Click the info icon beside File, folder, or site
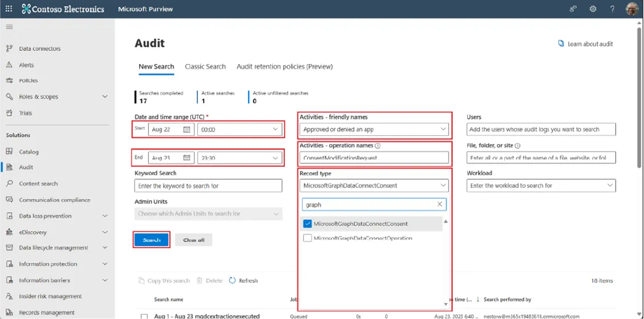Screen dimensions: 644x319 517,146
